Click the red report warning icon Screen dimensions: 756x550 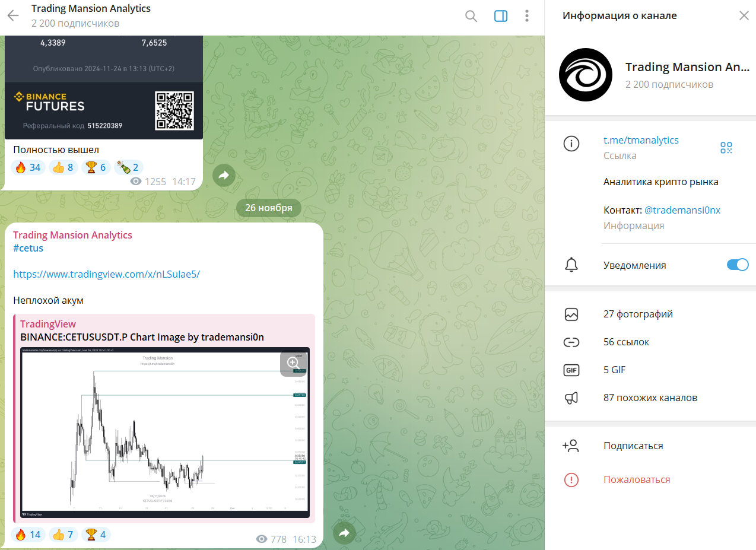pos(571,479)
